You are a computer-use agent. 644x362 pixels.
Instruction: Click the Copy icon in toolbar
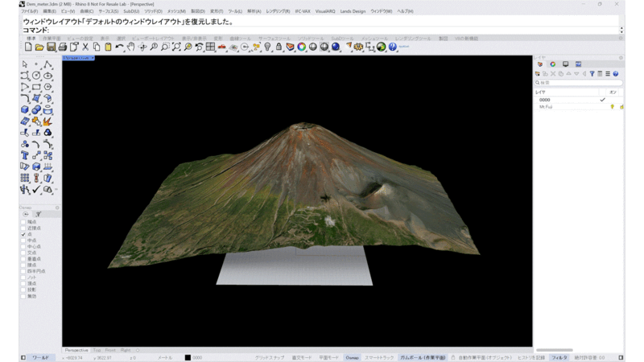[97, 47]
